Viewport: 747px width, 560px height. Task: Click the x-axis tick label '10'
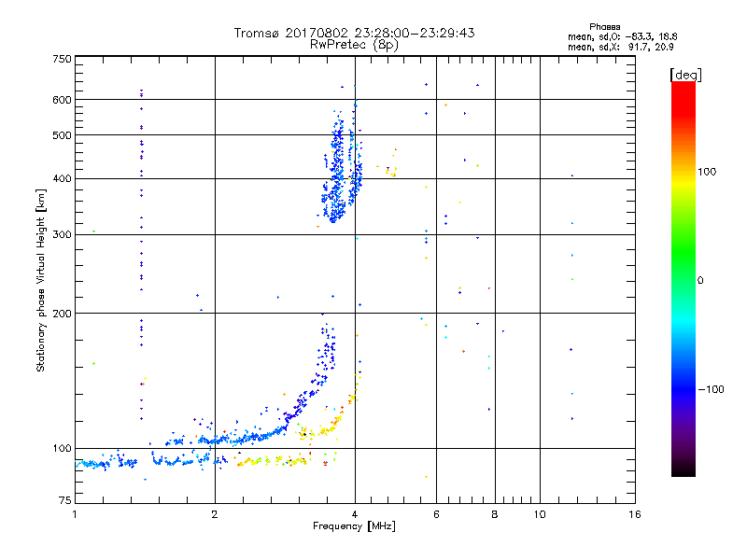click(540, 514)
